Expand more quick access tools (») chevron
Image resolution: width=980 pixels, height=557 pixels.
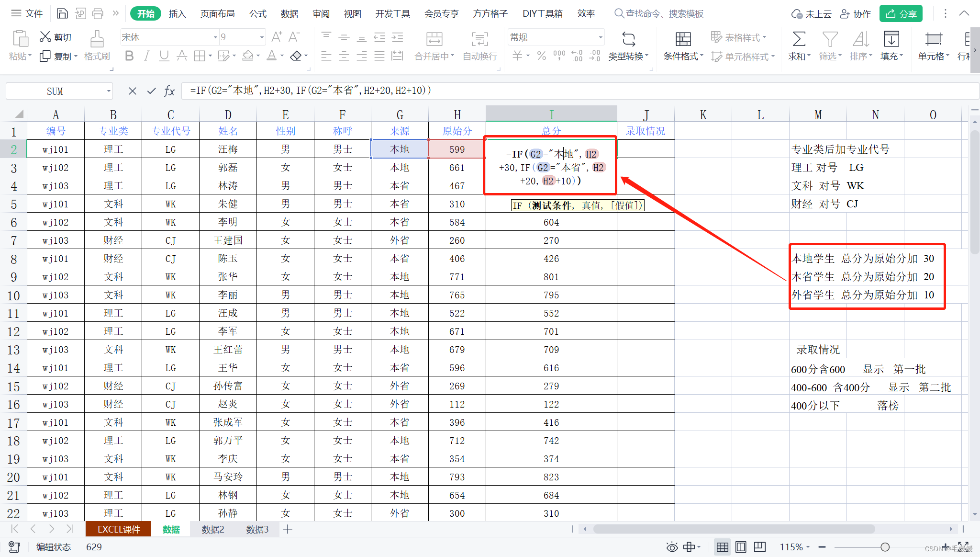coord(115,13)
